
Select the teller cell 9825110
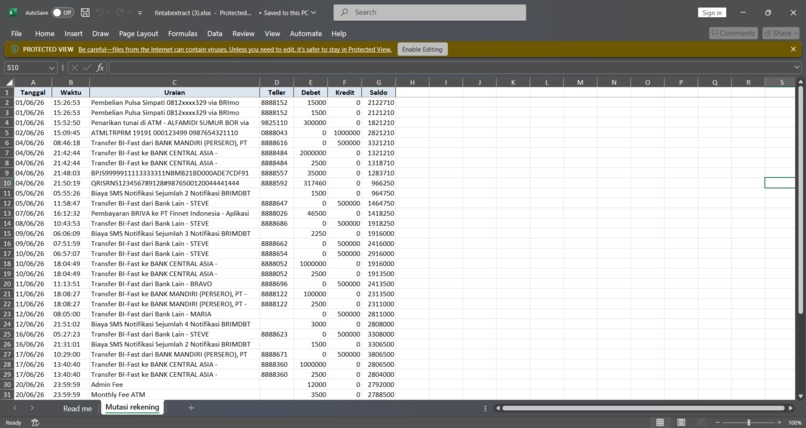pos(277,123)
